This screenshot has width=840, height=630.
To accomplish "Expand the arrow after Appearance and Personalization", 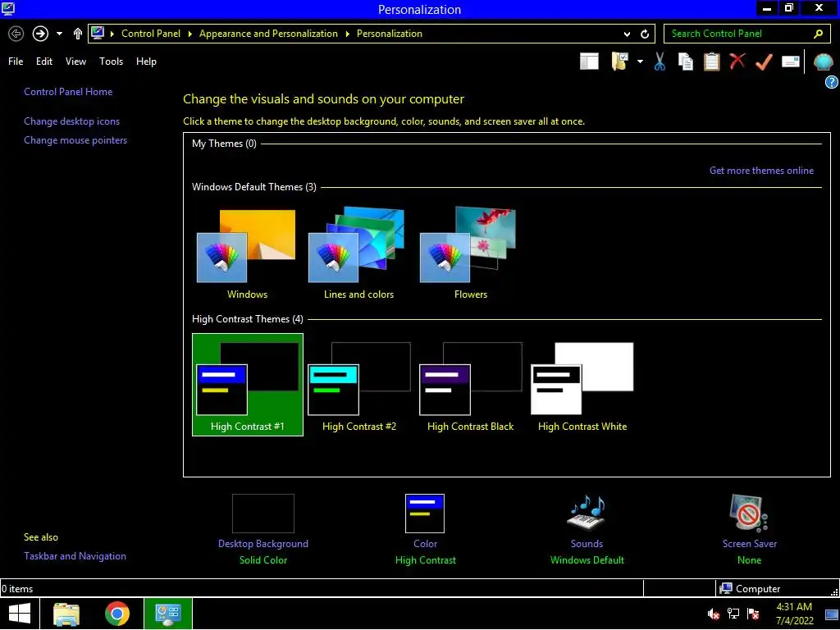I will click(x=347, y=34).
